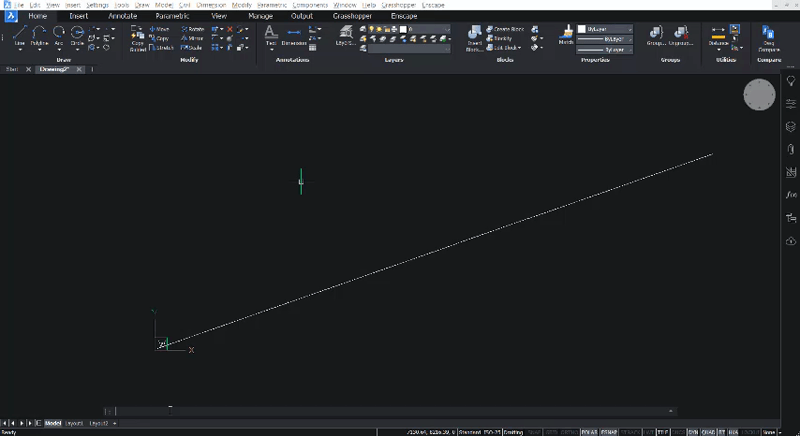Switch to the Annotate ribbon tab
Screen dimensions: 800x436
point(122,16)
